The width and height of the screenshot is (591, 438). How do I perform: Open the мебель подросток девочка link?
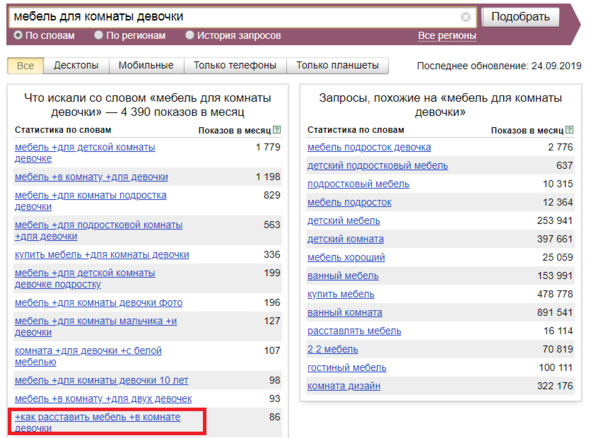click(x=369, y=147)
